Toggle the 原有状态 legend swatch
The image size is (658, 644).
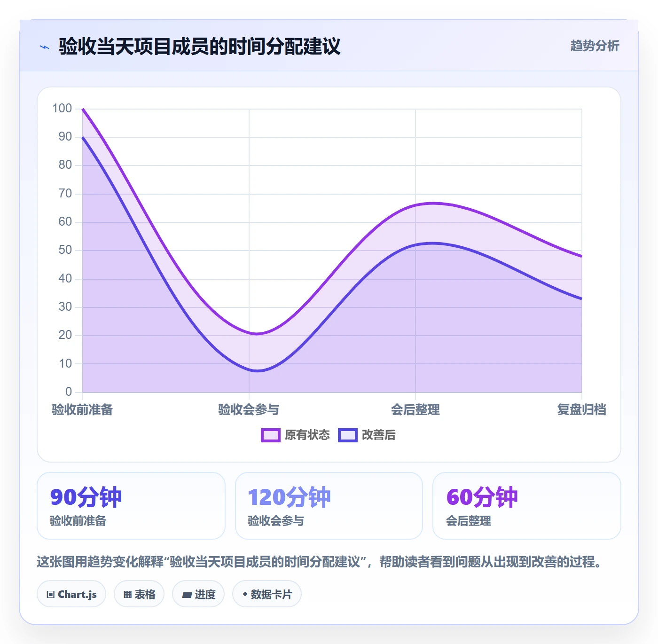click(x=271, y=435)
